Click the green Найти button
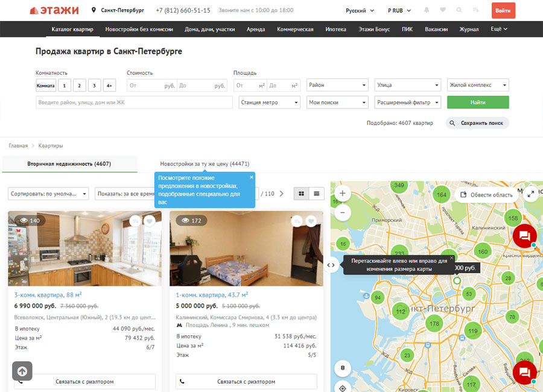Image resolution: width=543 pixels, height=392 pixels. pyautogui.click(x=478, y=103)
